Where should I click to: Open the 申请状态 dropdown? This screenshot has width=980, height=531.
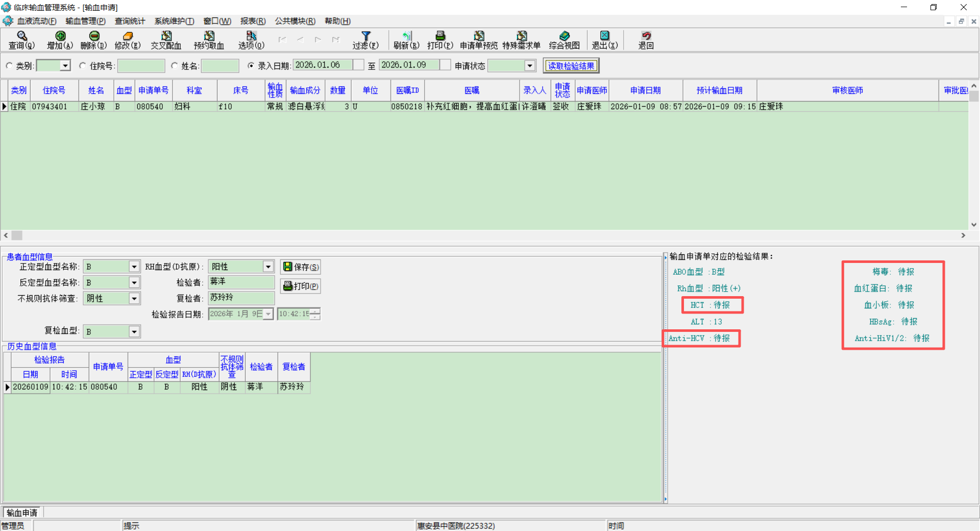(x=530, y=66)
